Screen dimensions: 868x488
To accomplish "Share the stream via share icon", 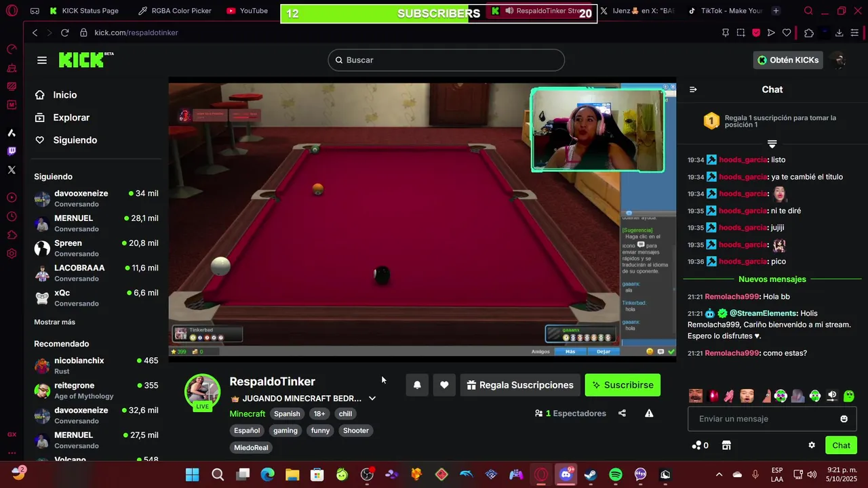I will 622,413.
